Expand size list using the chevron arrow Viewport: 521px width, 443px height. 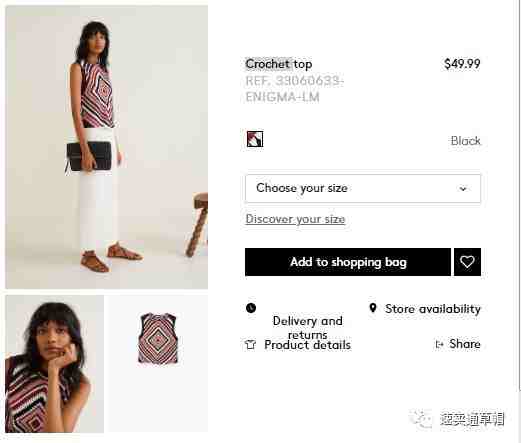coord(463,189)
